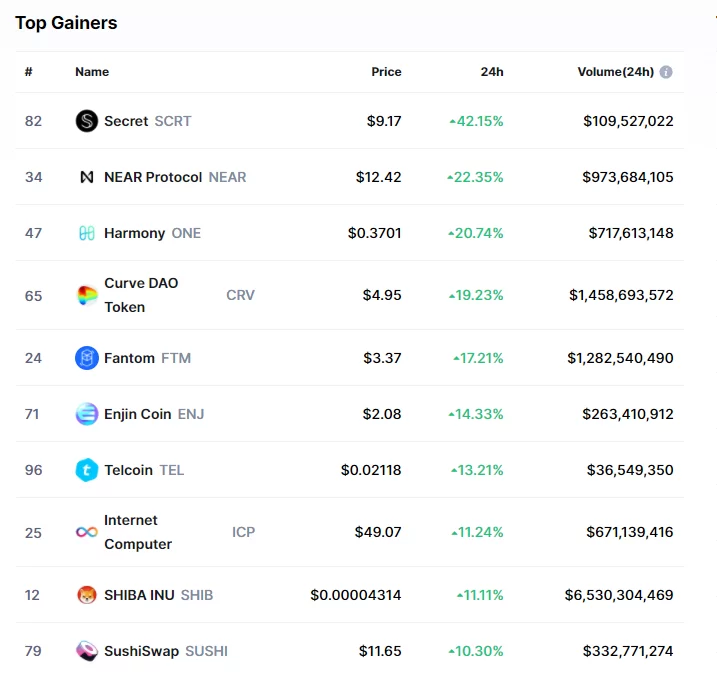Image resolution: width=717 pixels, height=676 pixels.
Task: Click the NEAR Protocol logo icon
Action: (87, 177)
